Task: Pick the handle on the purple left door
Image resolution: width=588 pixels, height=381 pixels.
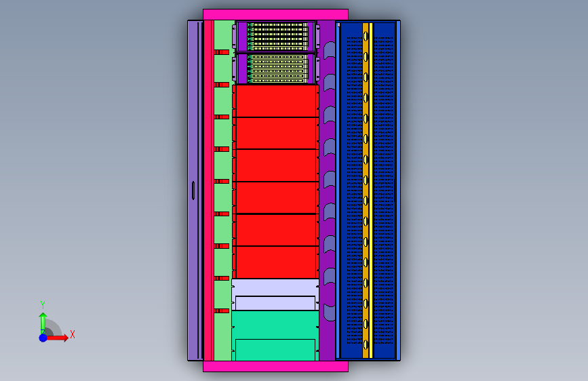Action: tap(193, 190)
